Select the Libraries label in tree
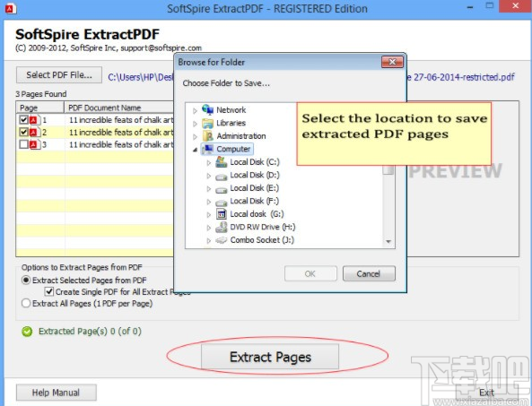Viewport: 532px width, 406px height. pyautogui.click(x=231, y=123)
